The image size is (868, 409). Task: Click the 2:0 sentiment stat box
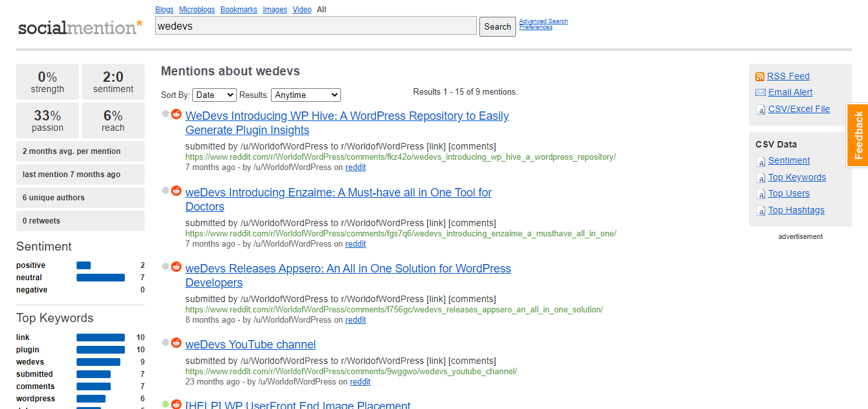coord(113,82)
